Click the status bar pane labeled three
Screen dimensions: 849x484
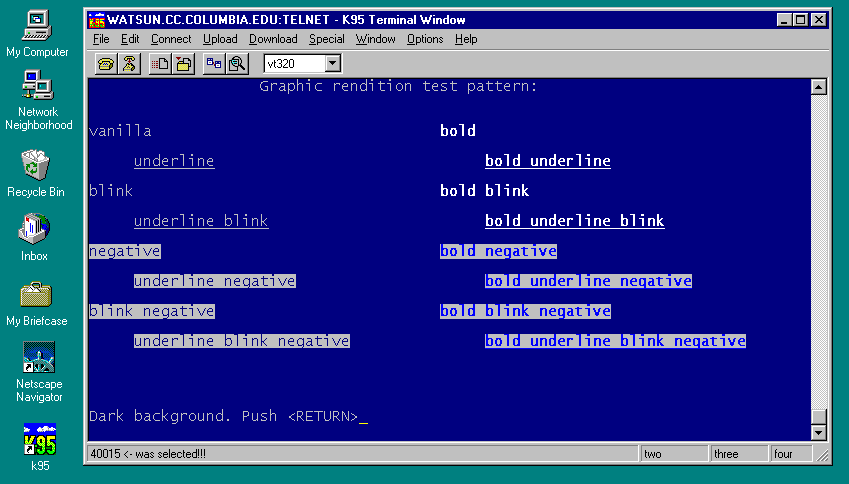click(x=740, y=454)
